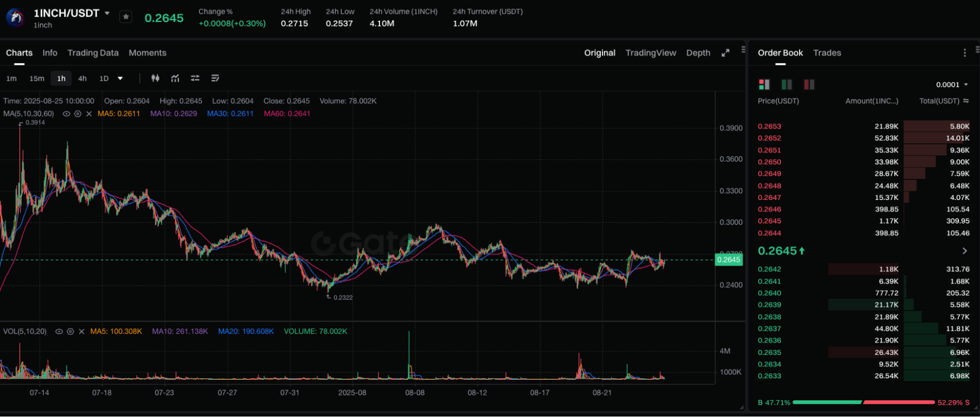Click the 0.2652 ask price row

(863, 138)
